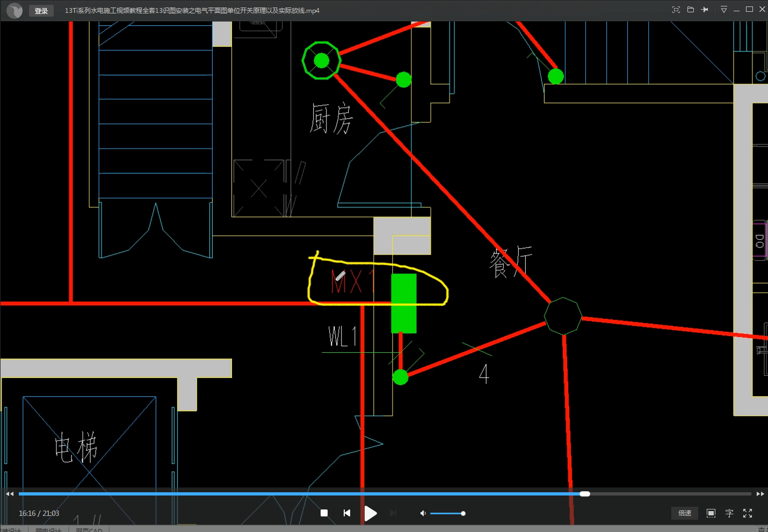Play the paused video
This screenshot has height=532, width=768.
pyautogui.click(x=371, y=514)
